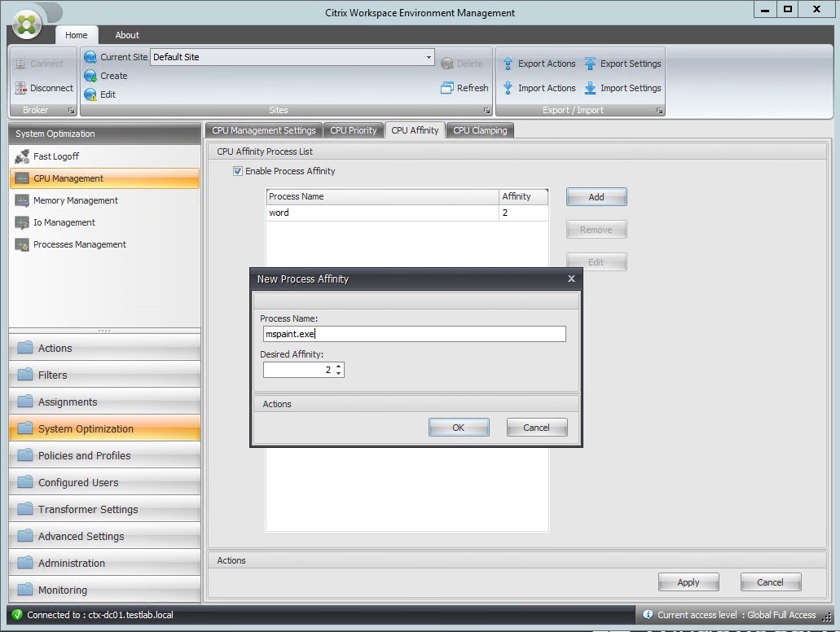
Task: Click the Affinity column header
Action: pos(524,196)
